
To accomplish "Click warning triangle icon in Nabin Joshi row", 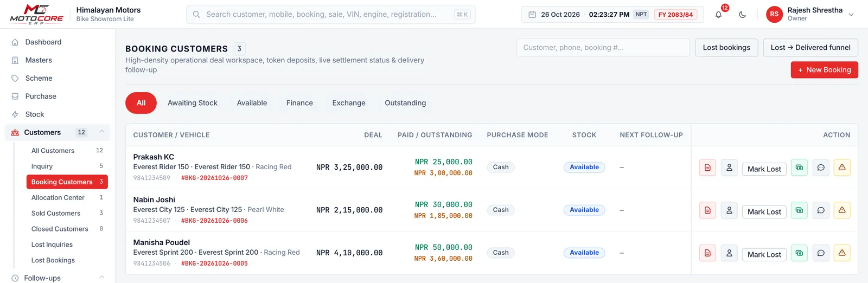I will coord(842,210).
